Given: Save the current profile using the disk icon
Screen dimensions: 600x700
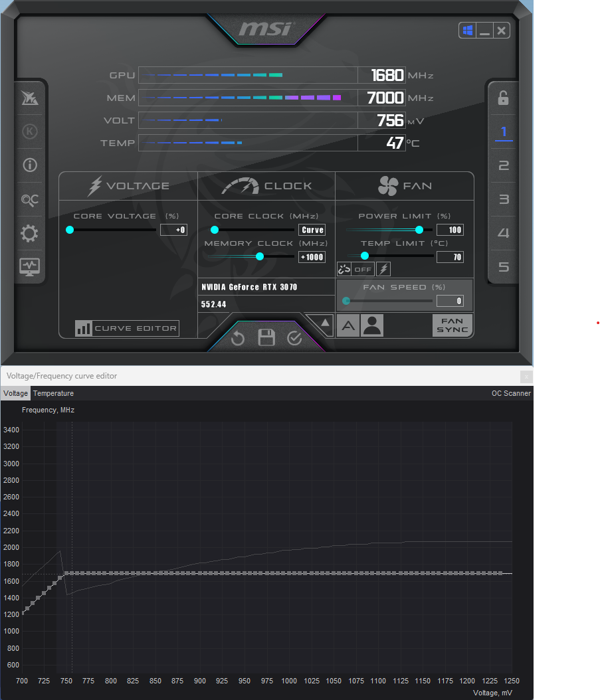Looking at the screenshot, I should point(266,337).
